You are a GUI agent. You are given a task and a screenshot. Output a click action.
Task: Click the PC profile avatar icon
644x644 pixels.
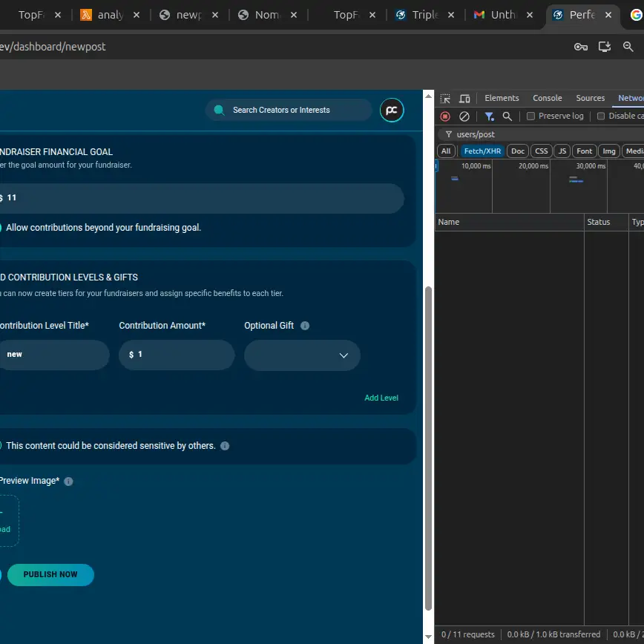[392, 111]
